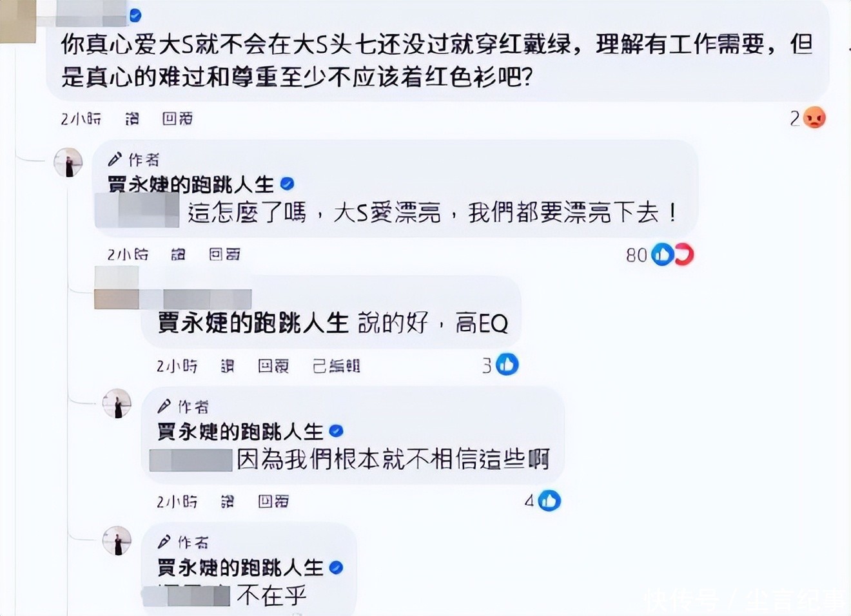Screen dimensions: 851x616
Task: Click the like icon on the 因為我們根本就不相信這些啊 reply
Action: pos(549,501)
